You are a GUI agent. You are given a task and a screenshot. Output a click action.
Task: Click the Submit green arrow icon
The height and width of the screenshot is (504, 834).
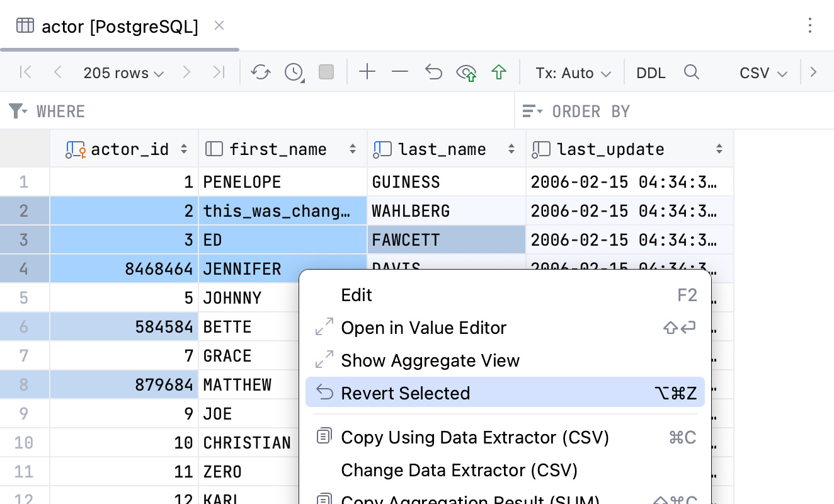pos(499,72)
